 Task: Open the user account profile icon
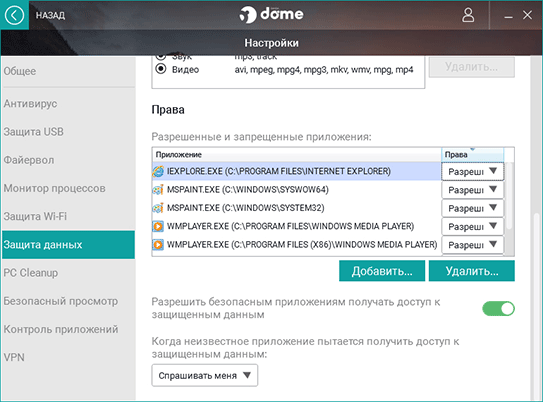click(468, 15)
